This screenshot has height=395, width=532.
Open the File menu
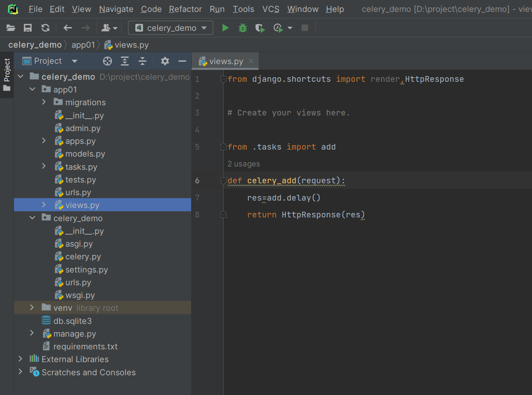tap(35, 9)
